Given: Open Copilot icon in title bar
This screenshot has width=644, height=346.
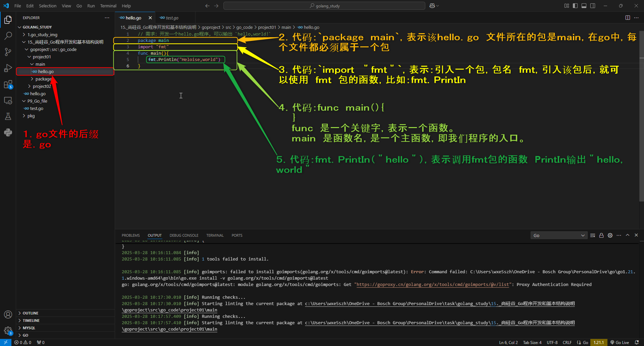Looking at the screenshot, I should [434, 6].
